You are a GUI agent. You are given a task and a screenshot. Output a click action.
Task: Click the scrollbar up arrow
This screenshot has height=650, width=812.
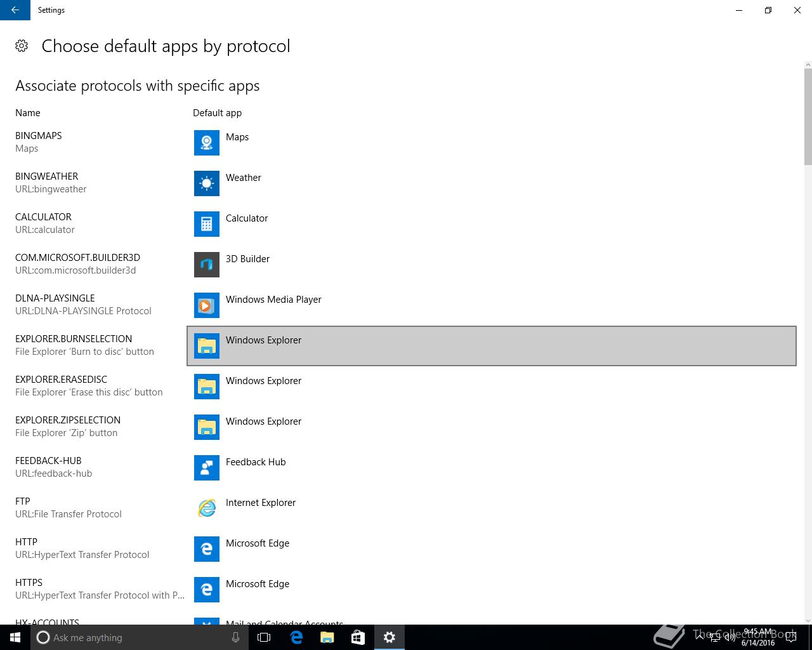pos(808,64)
